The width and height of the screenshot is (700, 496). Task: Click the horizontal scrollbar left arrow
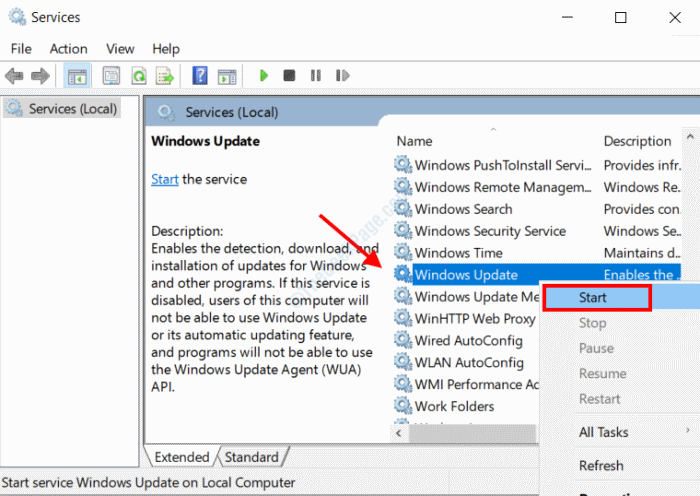(x=399, y=433)
